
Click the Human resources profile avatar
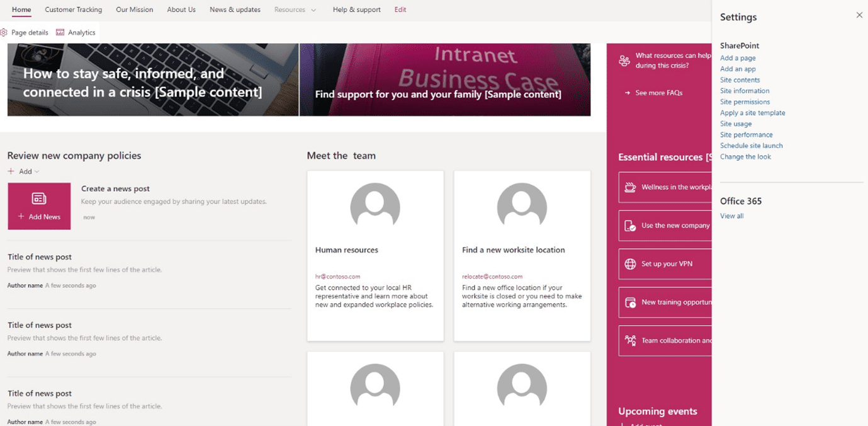[x=375, y=205]
